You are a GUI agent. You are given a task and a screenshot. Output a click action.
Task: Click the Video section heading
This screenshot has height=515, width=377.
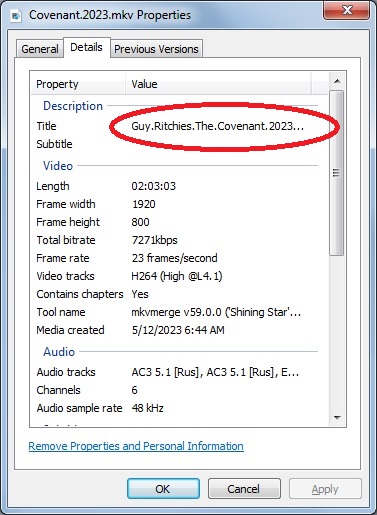pos(58,166)
